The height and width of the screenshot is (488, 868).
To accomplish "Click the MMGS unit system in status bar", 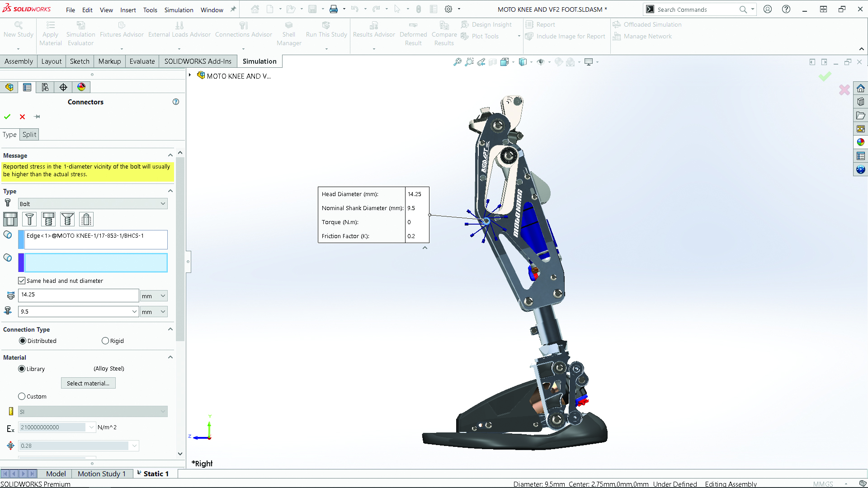I will click(823, 484).
